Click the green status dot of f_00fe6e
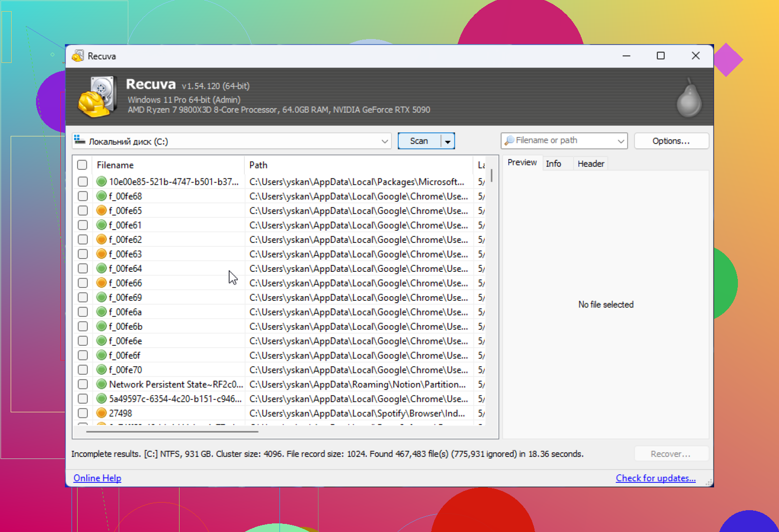The image size is (779, 532). coord(101,341)
